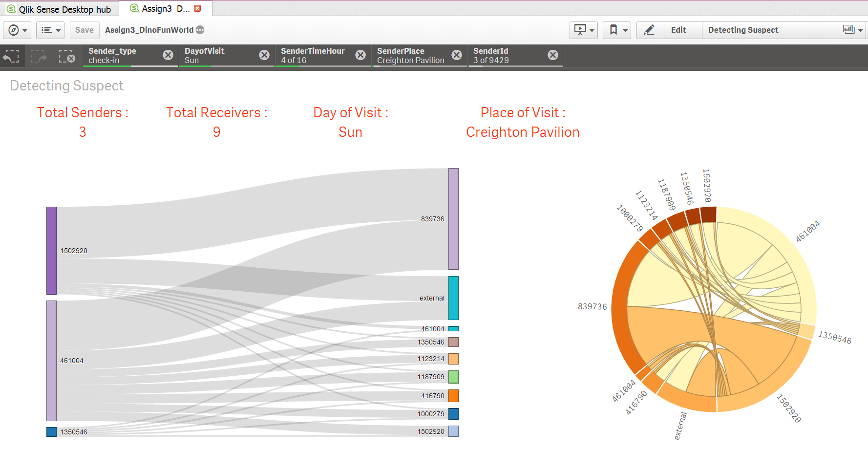Click the Save button
This screenshot has height=452, width=868.
(85, 30)
